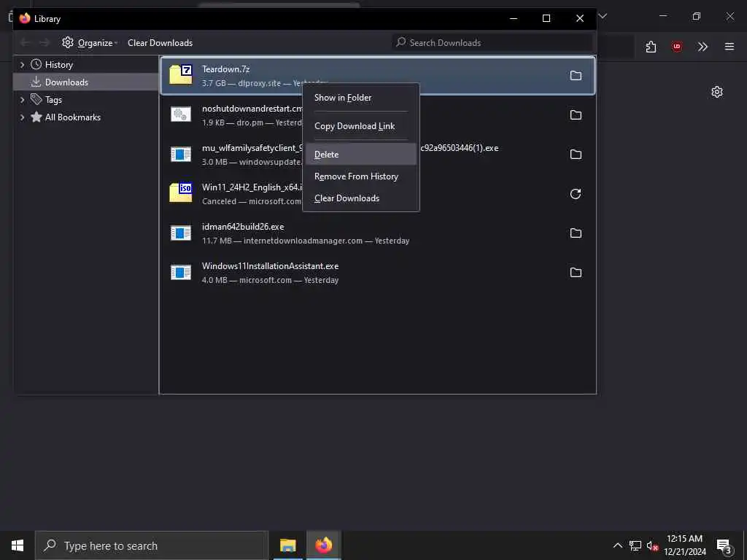
Task: Select Downloads in the Library sidebar
Action: 66,82
